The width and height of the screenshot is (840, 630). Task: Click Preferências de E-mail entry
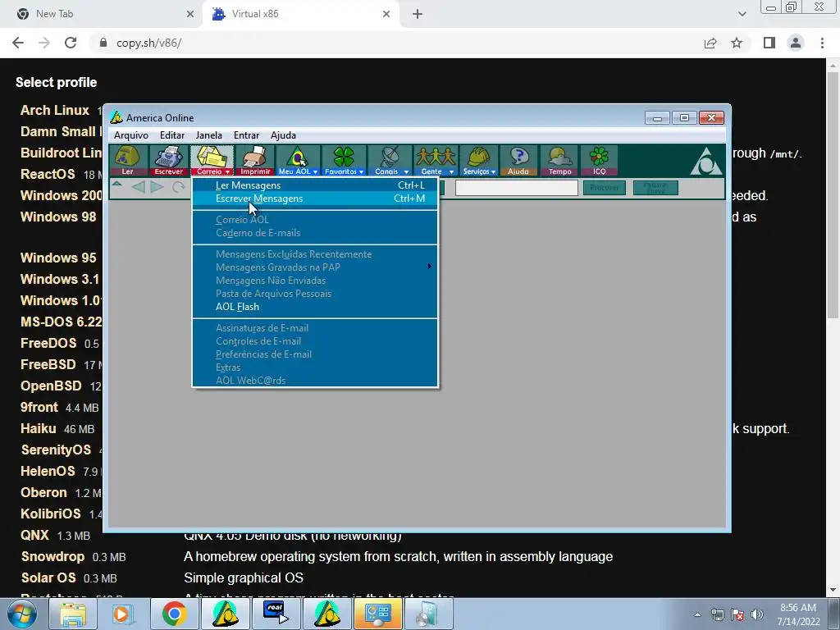point(315,354)
